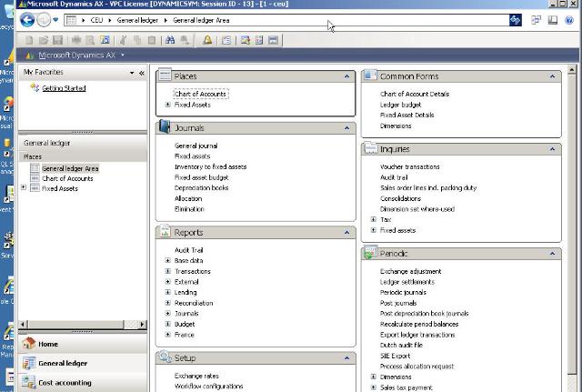
Task: Open Chart of Accounts in Places
Action: [200, 94]
